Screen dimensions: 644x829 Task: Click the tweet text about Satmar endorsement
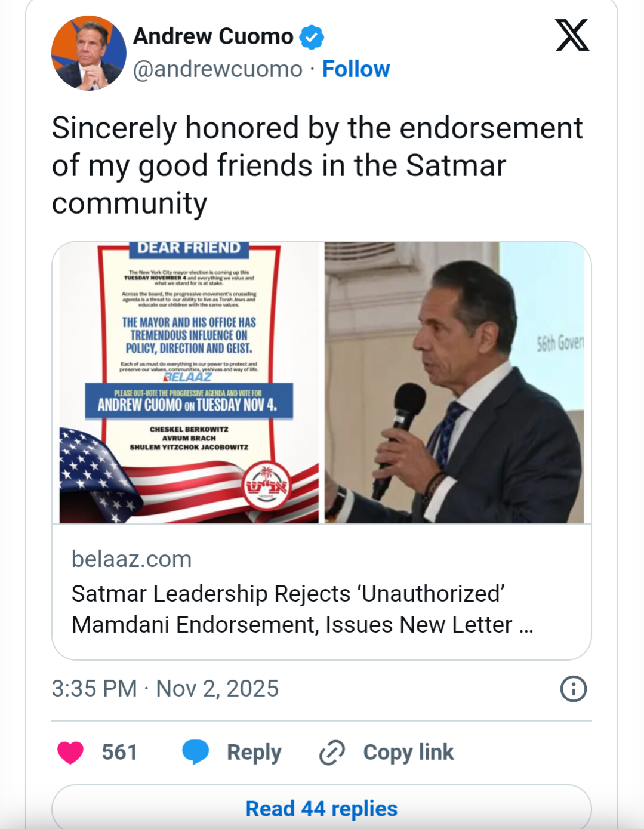(x=316, y=165)
